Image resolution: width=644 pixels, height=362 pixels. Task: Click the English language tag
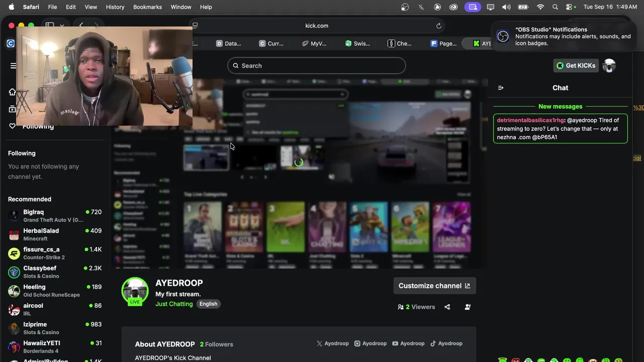pyautogui.click(x=208, y=304)
